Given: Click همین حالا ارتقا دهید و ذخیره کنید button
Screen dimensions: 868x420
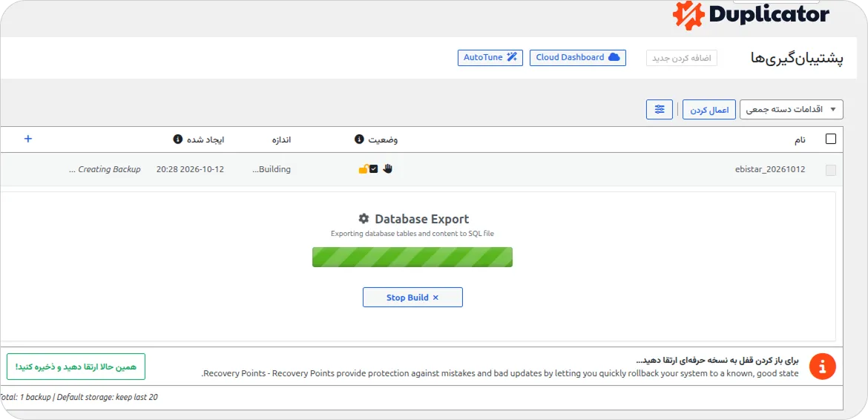Looking at the screenshot, I should coord(76,367).
